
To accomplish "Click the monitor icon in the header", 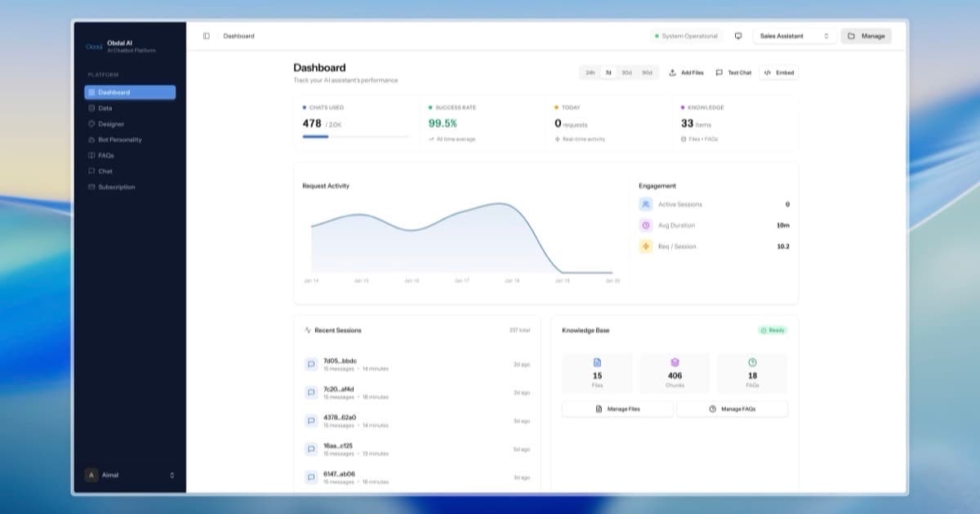I will tap(738, 36).
